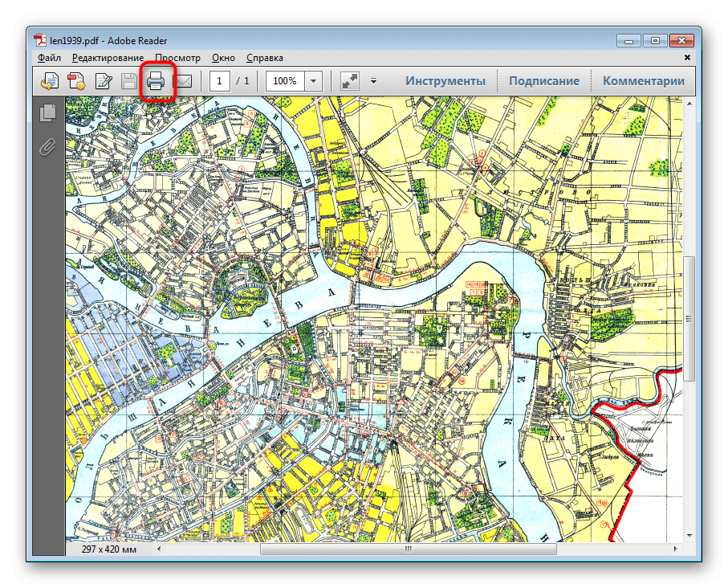
Task: Toggle the read mode expand-arrows icon
Action: coord(349,81)
